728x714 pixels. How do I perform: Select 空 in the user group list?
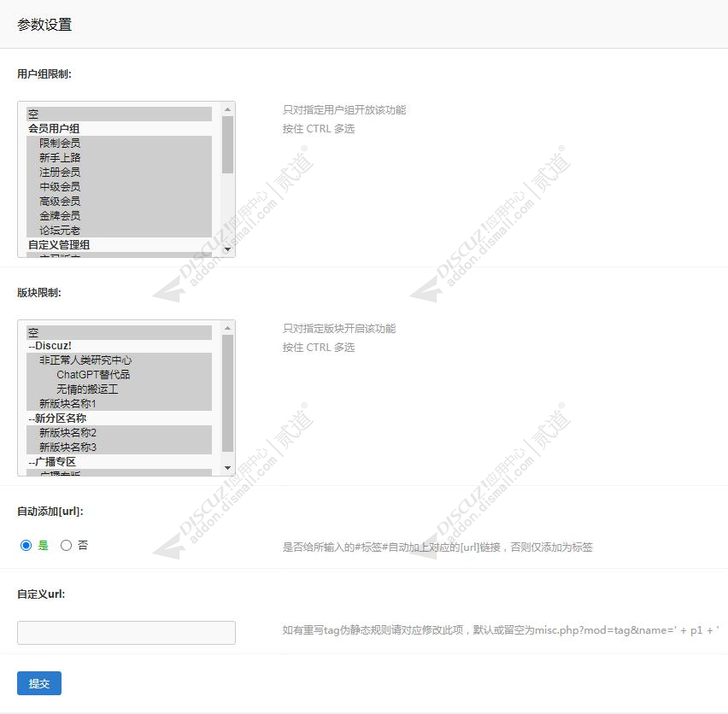coord(120,114)
